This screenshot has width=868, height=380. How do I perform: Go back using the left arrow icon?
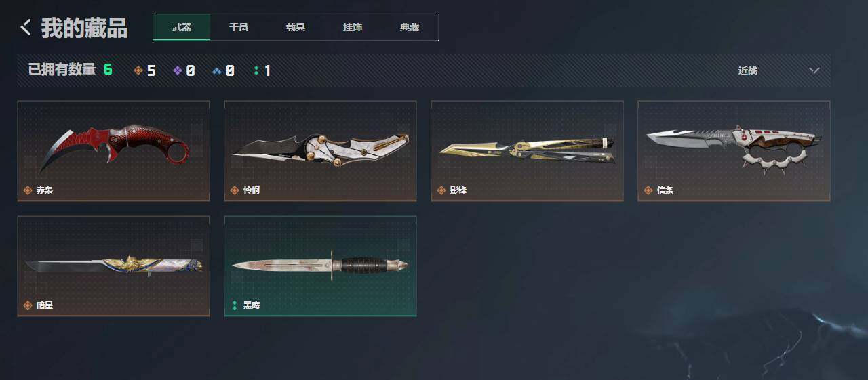(x=26, y=28)
